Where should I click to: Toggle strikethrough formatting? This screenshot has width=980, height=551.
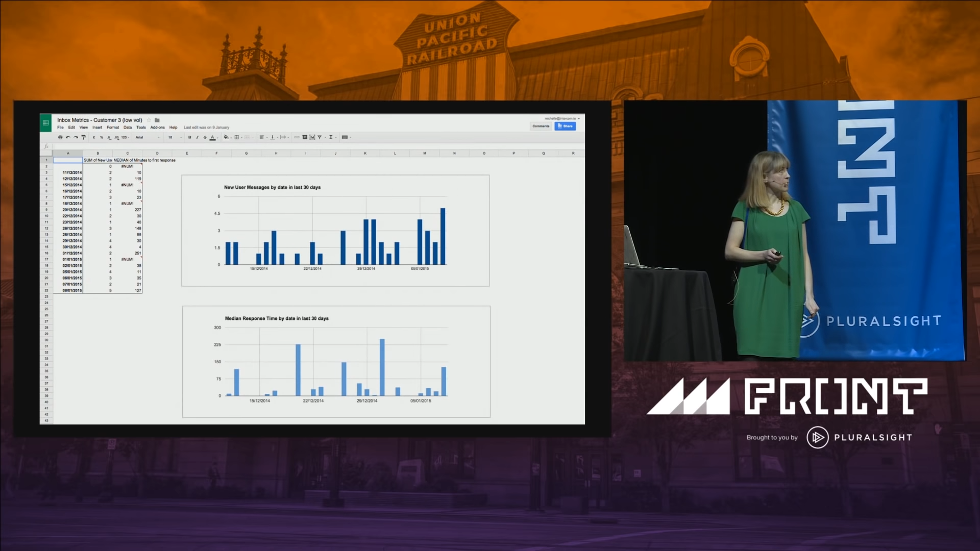[x=205, y=137]
